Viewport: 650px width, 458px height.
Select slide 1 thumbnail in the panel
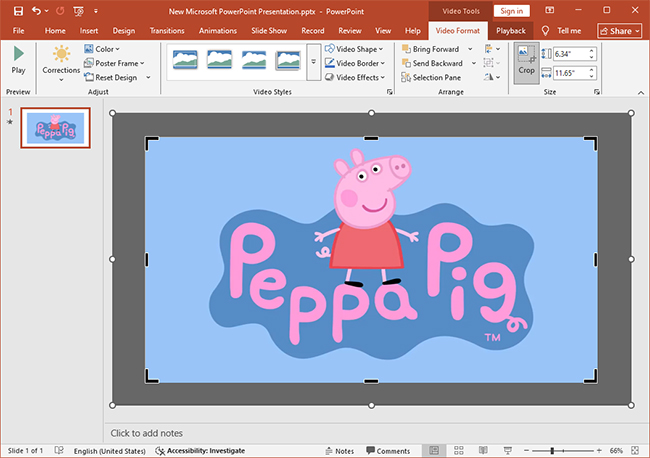[x=56, y=128]
